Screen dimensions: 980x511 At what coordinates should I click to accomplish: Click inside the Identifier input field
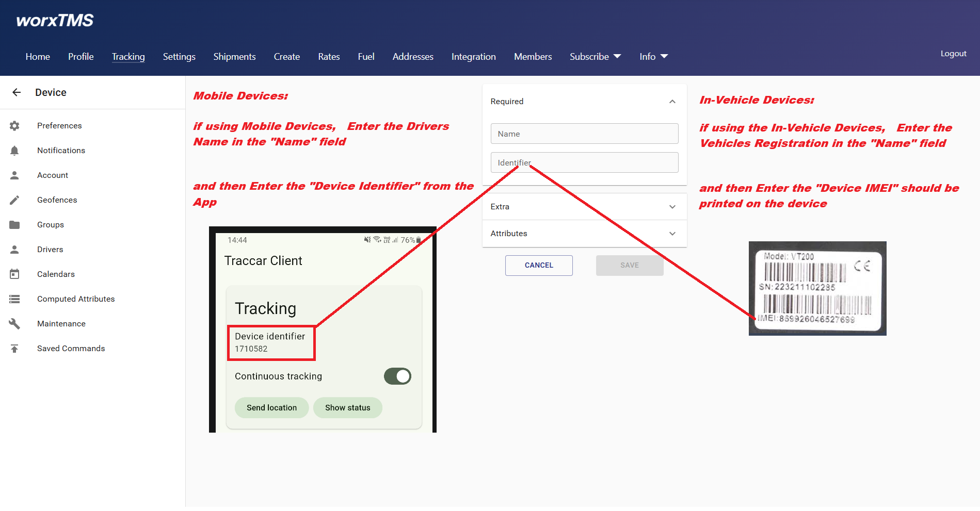tap(584, 162)
